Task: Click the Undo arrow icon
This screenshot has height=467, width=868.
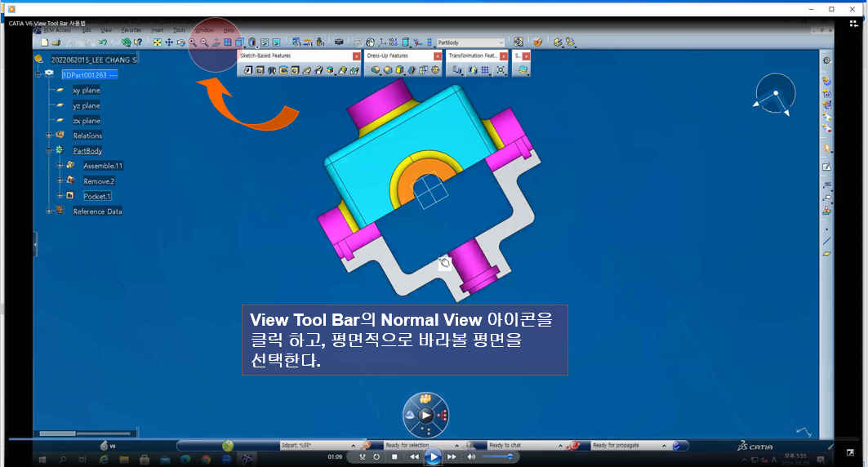Action: click(103, 42)
